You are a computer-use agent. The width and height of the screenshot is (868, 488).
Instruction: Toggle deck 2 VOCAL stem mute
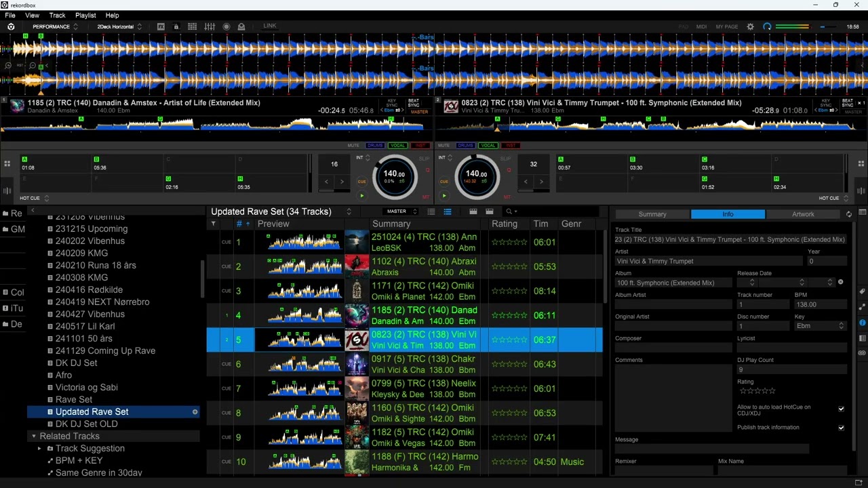pos(488,145)
